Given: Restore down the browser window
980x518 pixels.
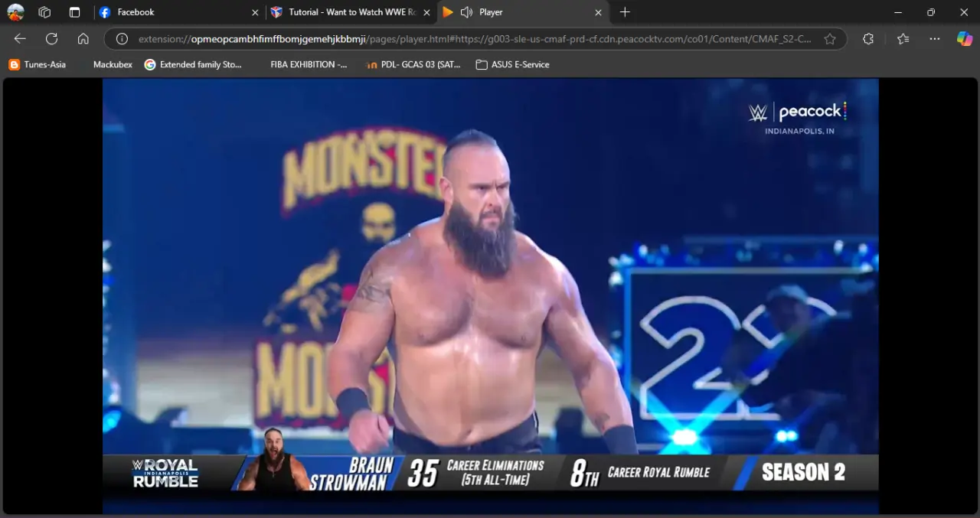Looking at the screenshot, I should click(x=931, y=12).
